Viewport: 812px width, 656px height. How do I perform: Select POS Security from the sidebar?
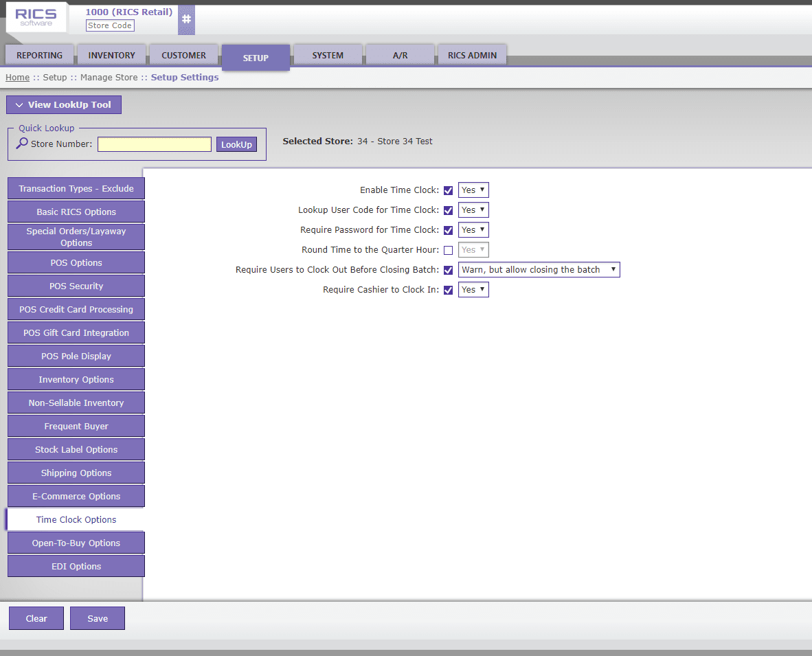point(76,286)
